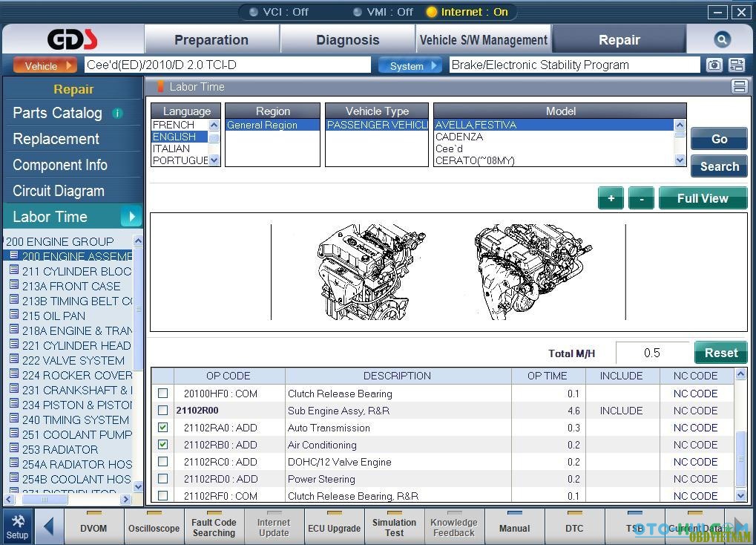Screen dimensions: 756x545
Task: Take screenshot with camera icon
Action: (x=714, y=65)
